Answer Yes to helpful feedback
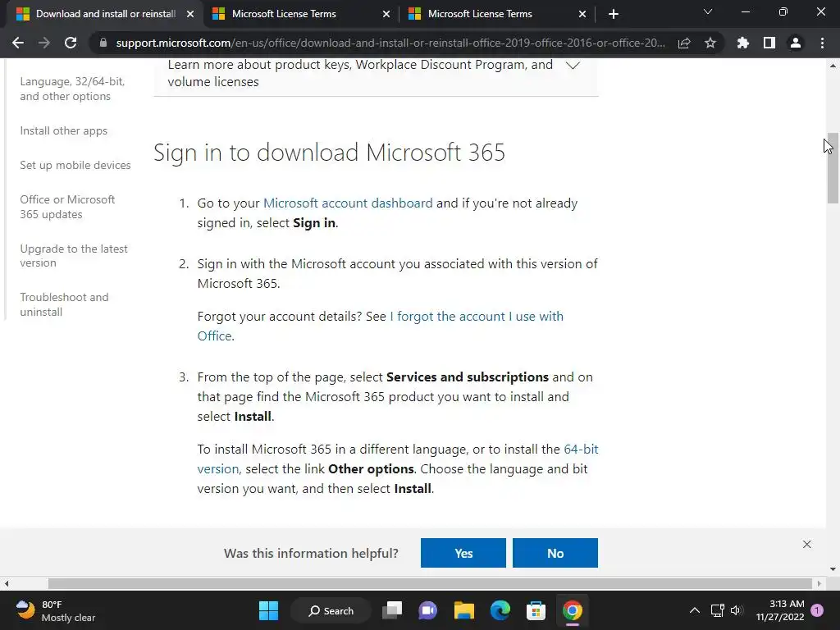The height and width of the screenshot is (630, 840). click(463, 553)
